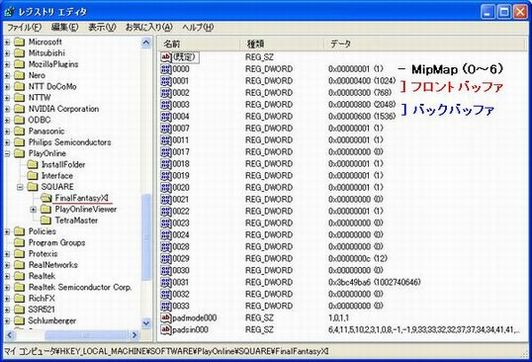Click the 0x00000800 (2048) data cell
Viewport: 532px width, 362px height.
click(x=362, y=104)
